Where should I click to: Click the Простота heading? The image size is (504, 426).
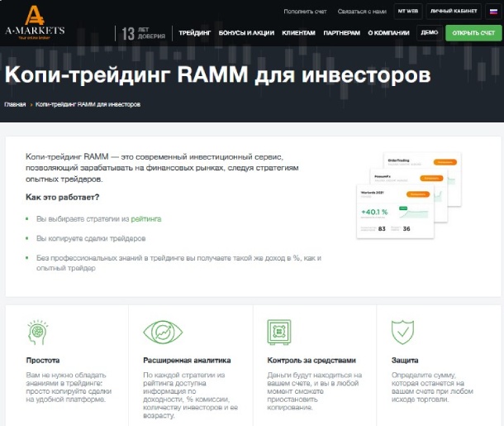pyautogui.click(x=43, y=361)
